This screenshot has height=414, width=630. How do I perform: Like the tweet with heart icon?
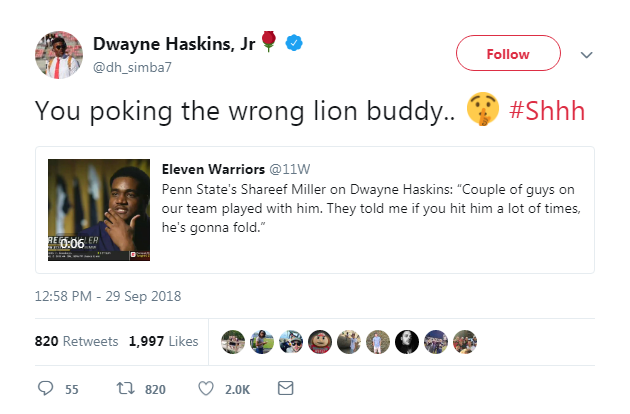(208, 388)
